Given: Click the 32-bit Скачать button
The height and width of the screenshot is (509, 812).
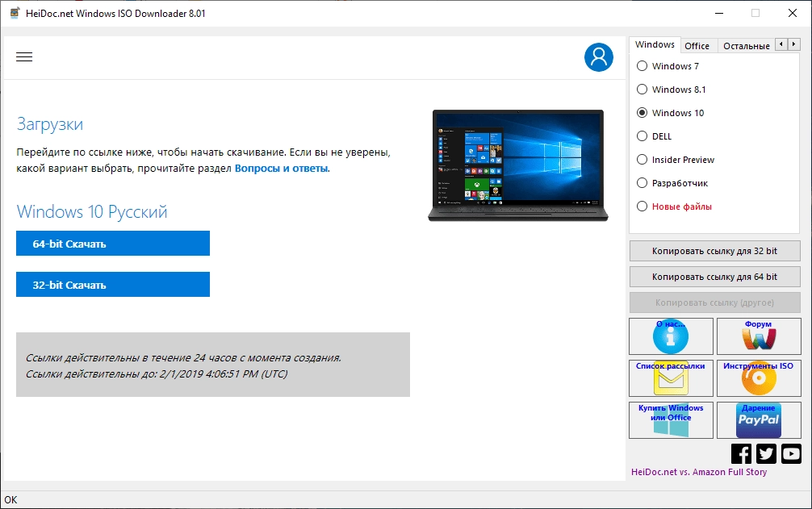Looking at the screenshot, I should point(113,284).
